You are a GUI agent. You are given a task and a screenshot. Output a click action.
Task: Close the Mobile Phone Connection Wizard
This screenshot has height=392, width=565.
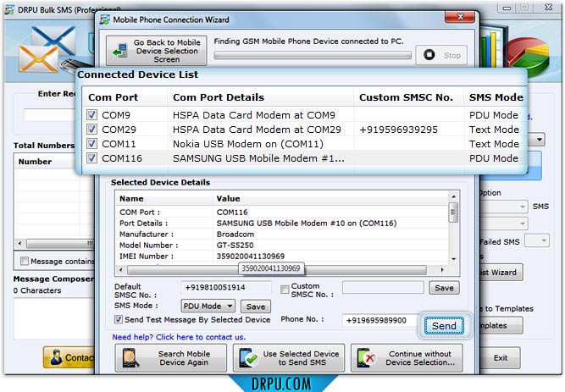tap(459, 17)
